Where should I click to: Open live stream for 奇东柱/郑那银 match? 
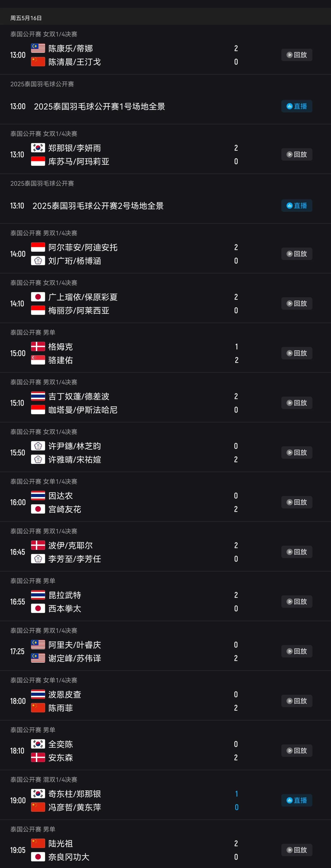pyautogui.click(x=297, y=800)
